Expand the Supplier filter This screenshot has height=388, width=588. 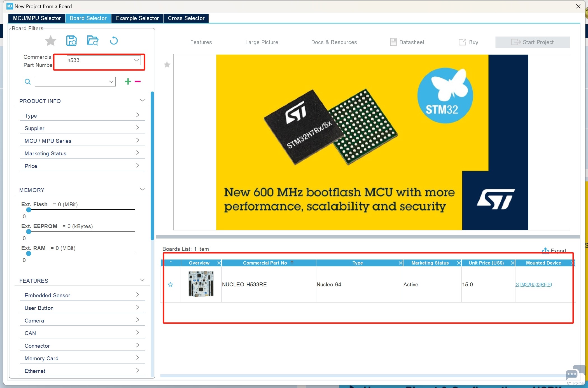pos(82,128)
